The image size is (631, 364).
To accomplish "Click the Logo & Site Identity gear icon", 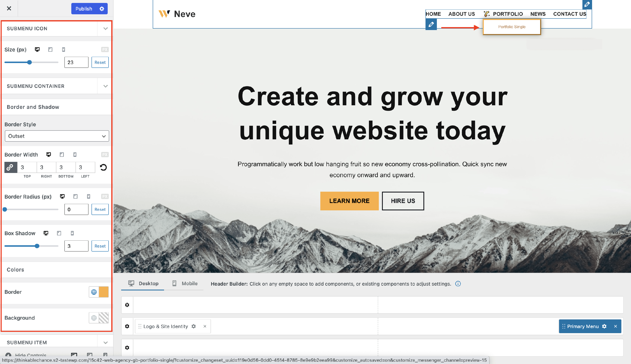I will (x=194, y=326).
